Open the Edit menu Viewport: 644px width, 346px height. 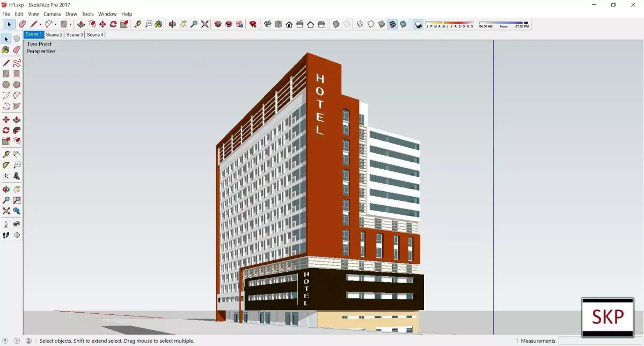point(19,14)
